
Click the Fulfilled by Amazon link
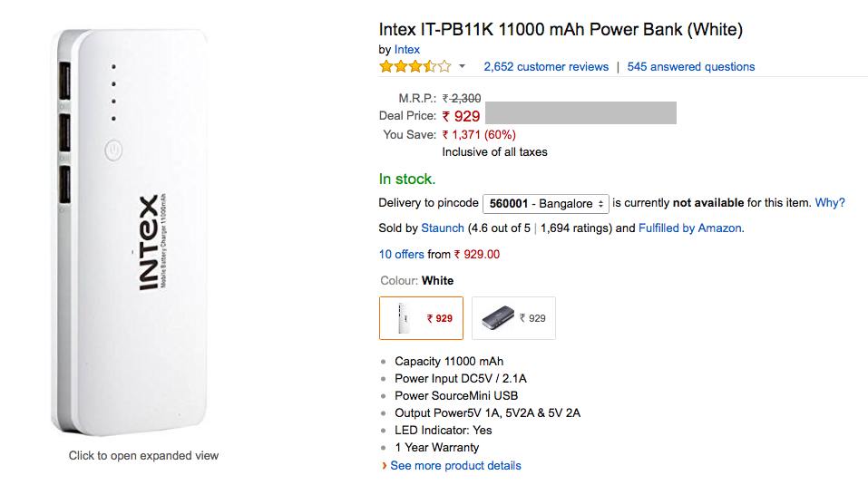point(690,228)
